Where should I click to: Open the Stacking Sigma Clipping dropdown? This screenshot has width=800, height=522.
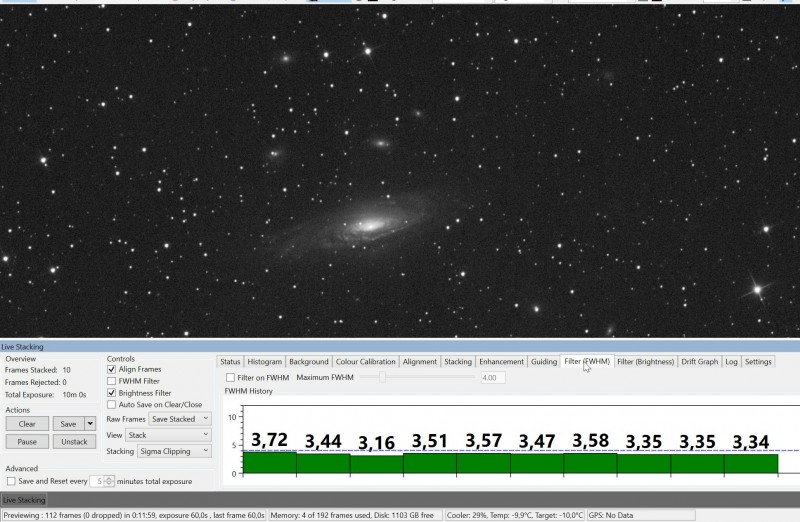tap(174, 452)
